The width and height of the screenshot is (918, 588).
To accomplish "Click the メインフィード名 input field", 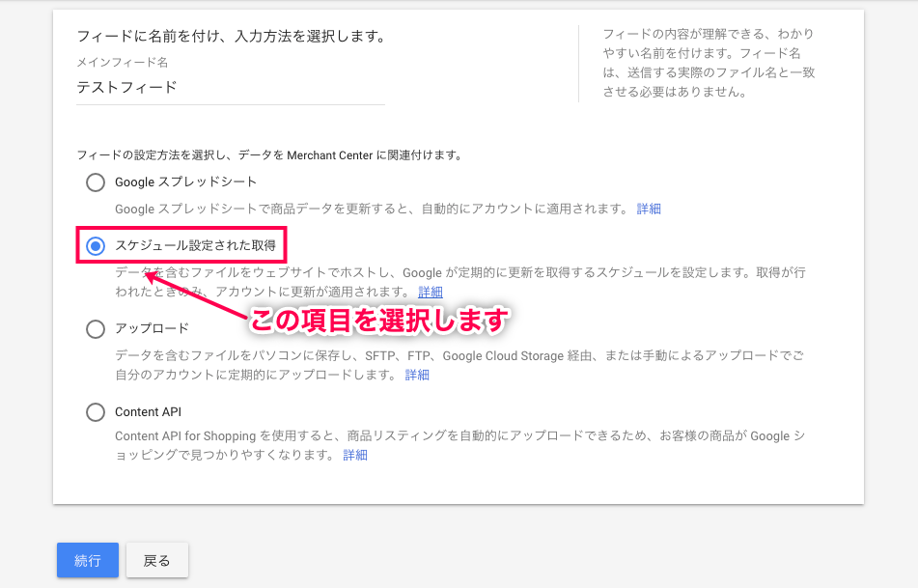I will 231,88.
